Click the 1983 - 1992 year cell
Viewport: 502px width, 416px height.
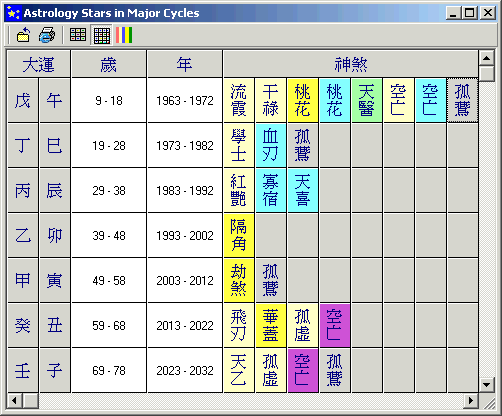pos(185,190)
